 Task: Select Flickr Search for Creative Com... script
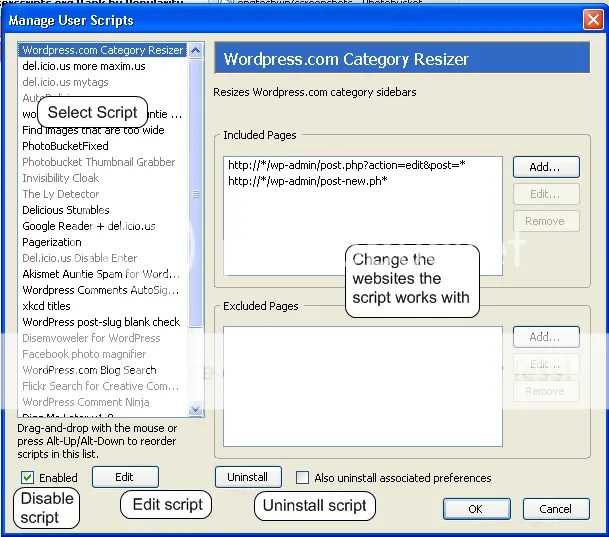101,386
